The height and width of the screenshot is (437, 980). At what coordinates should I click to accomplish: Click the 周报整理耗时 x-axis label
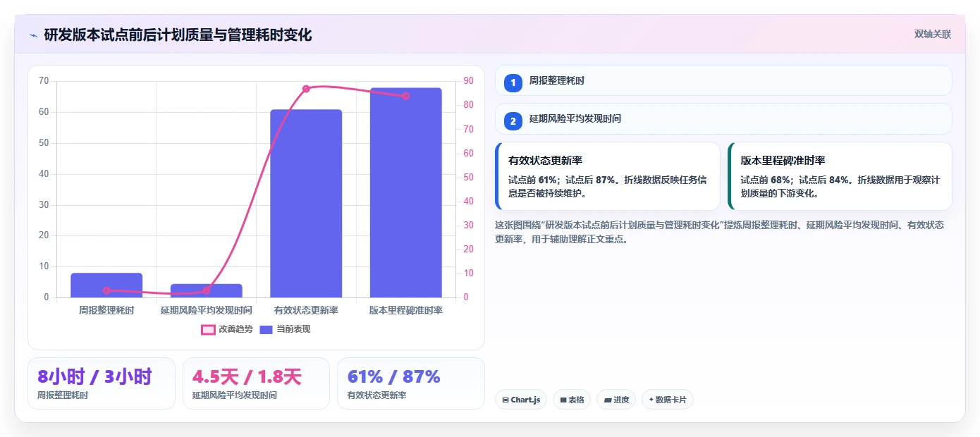tap(106, 310)
